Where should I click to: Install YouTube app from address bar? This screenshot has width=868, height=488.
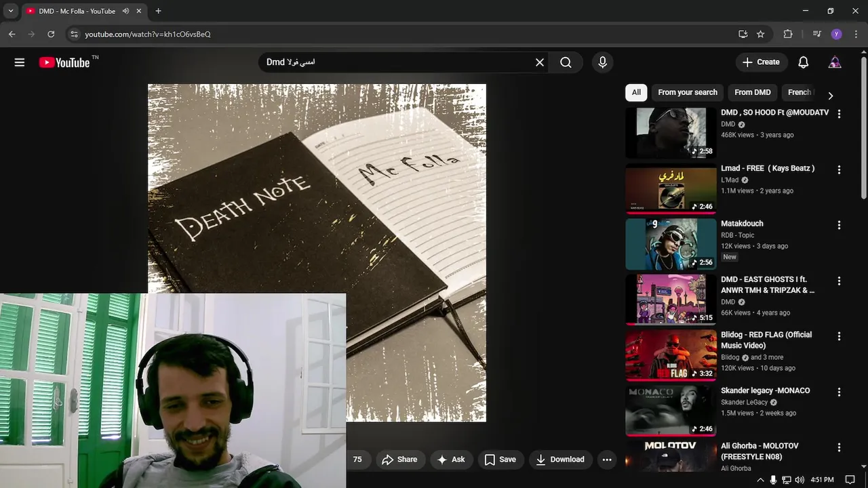coord(743,34)
